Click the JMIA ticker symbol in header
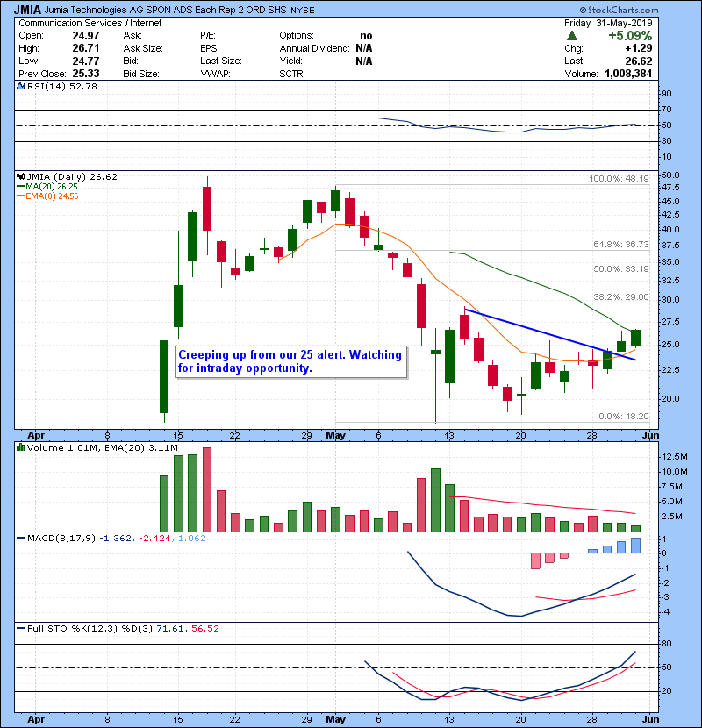The height and width of the screenshot is (728, 702). point(28,10)
